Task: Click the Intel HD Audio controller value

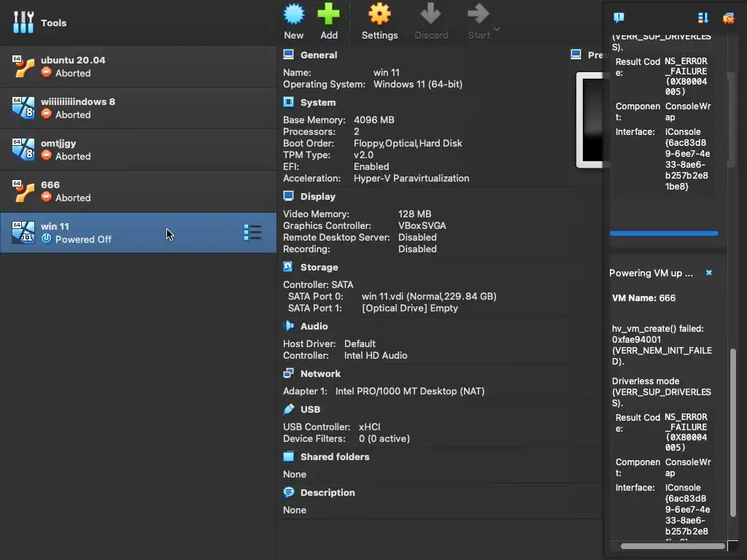Action: 376,355
